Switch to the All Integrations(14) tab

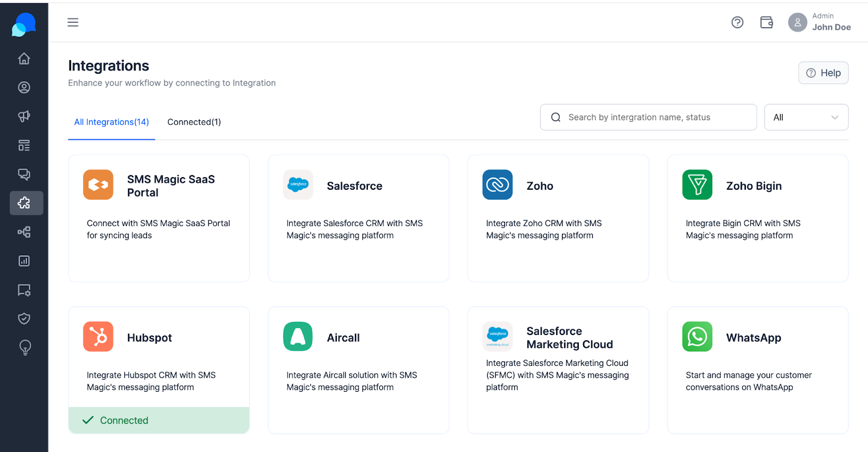click(x=112, y=122)
